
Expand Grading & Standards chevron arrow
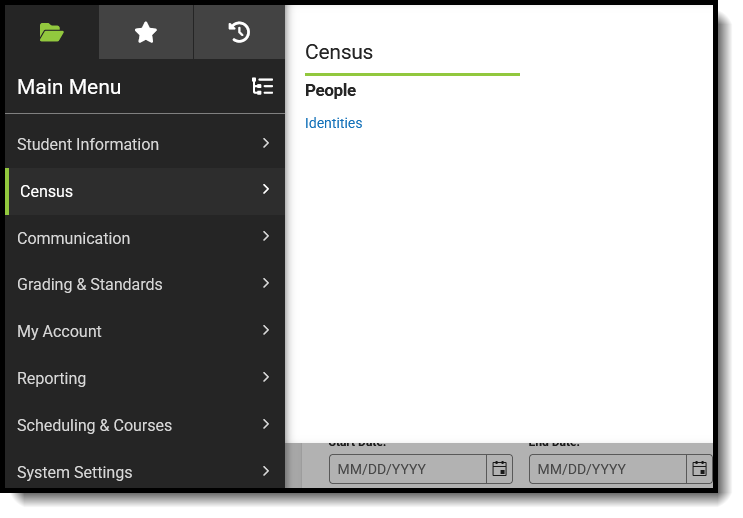(266, 283)
